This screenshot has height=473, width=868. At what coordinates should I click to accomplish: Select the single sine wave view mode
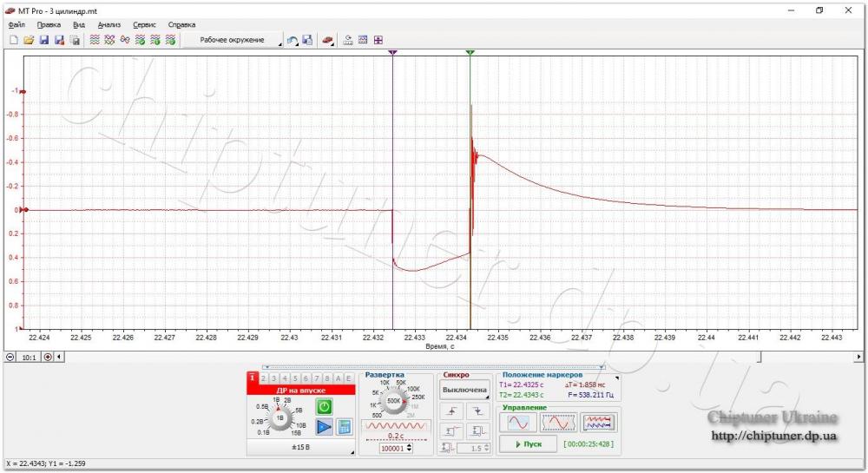click(518, 423)
